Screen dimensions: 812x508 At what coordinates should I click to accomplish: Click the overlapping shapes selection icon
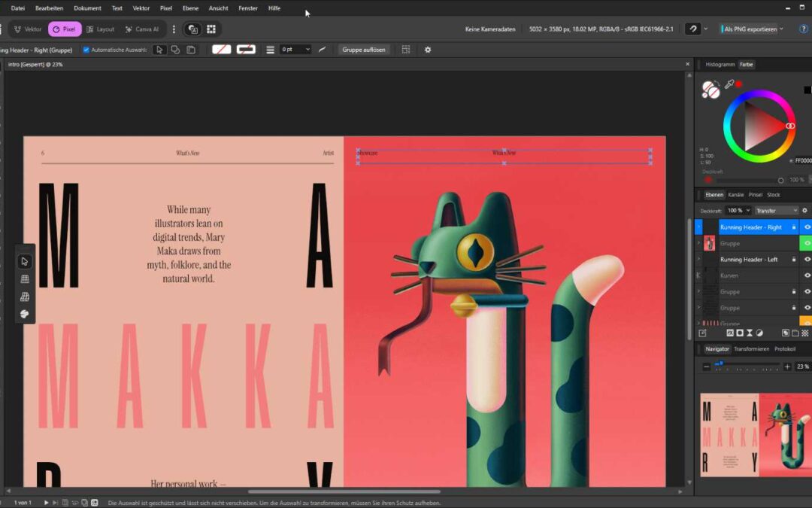(175, 50)
